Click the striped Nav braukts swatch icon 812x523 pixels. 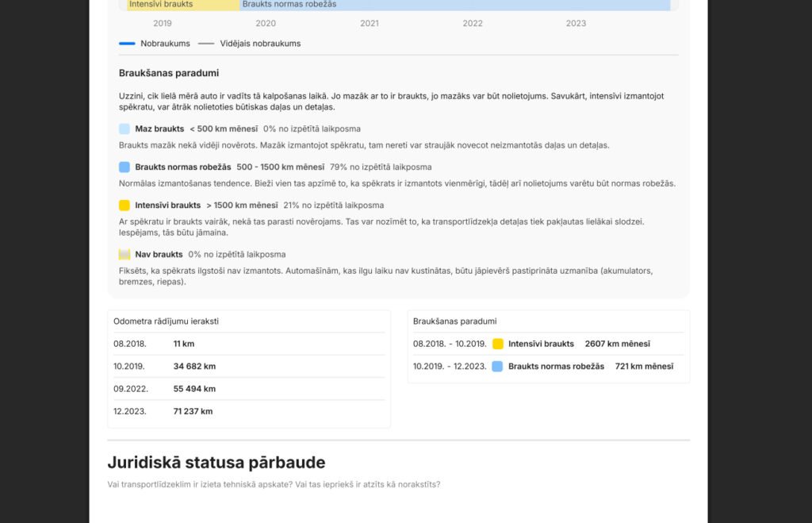point(124,255)
